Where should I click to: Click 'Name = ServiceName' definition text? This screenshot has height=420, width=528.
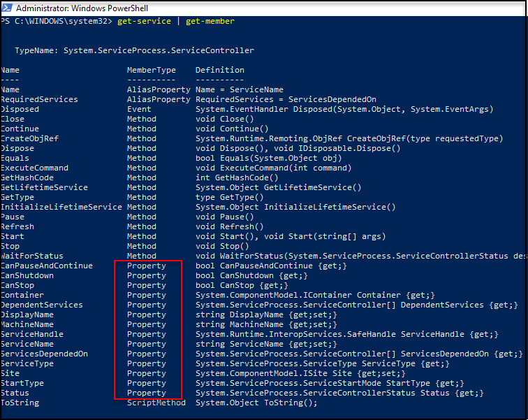240,89
